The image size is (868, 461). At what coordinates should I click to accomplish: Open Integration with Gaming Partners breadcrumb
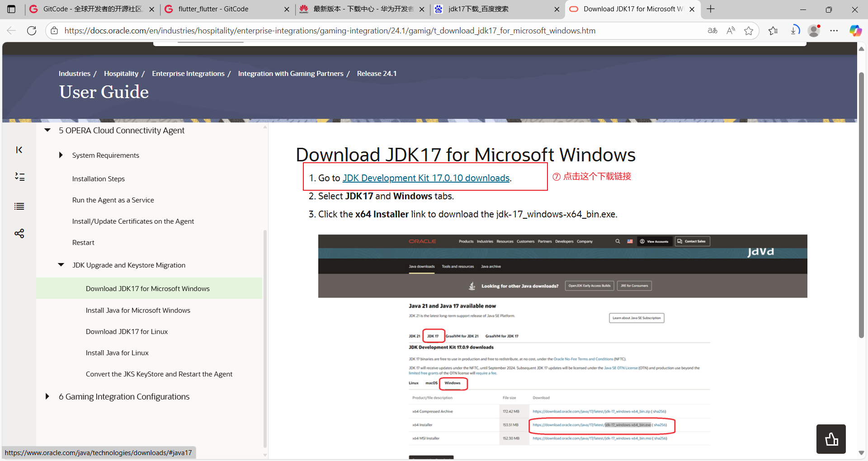(x=291, y=74)
